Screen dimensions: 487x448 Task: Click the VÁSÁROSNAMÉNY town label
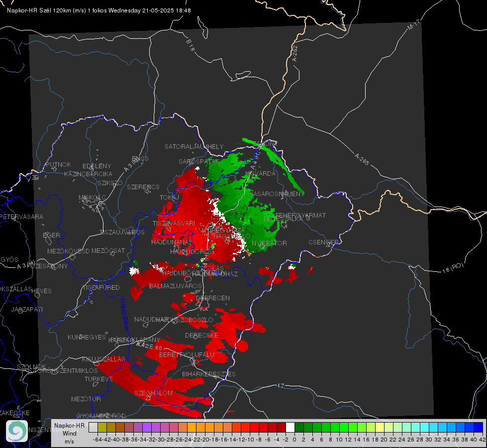click(x=277, y=194)
